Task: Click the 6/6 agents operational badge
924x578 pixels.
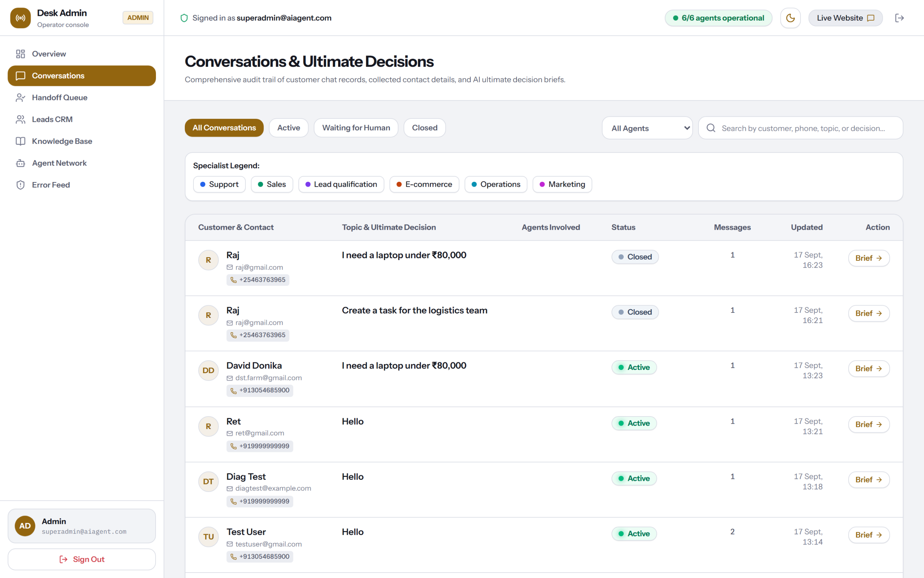Action: point(718,18)
